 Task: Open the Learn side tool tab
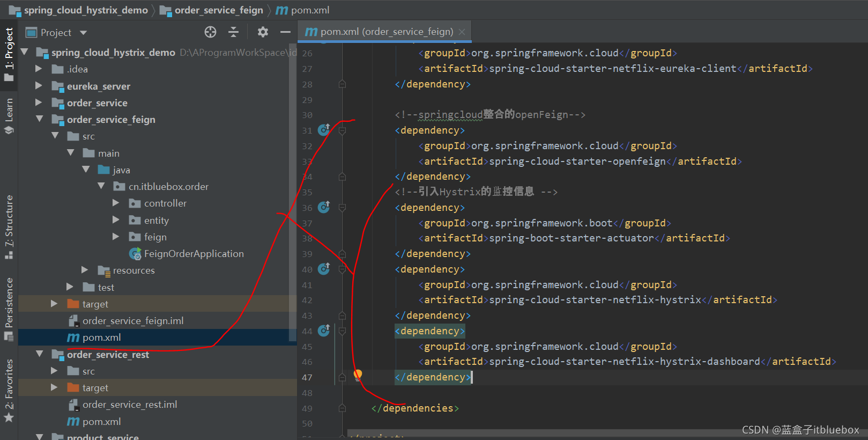point(9,115)
